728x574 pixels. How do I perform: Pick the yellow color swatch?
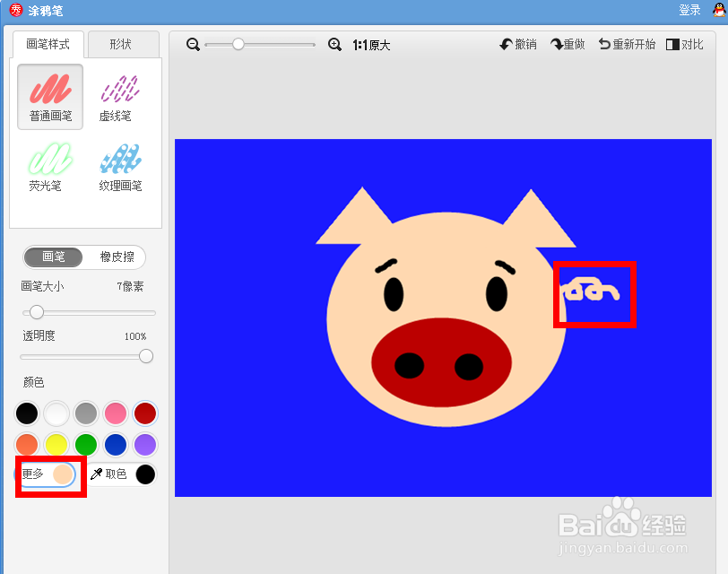pos(56,445)
